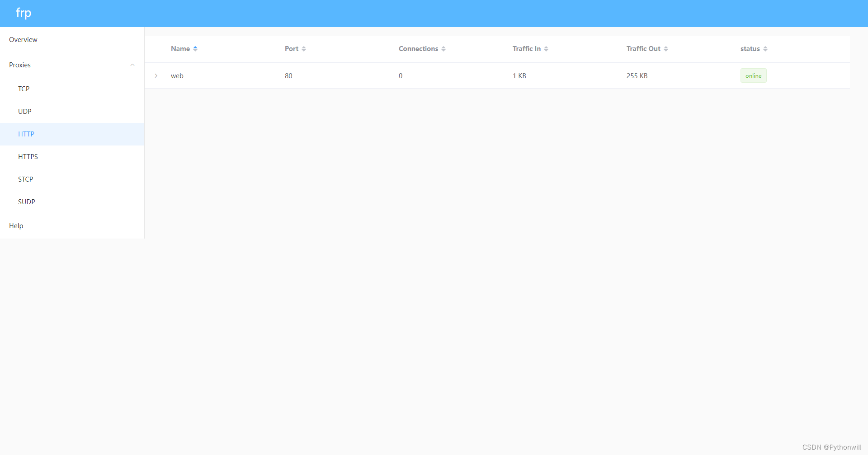Click the status column header label
Image resolution: width=868 pixels, height=455 pixels.
point(750,49)
